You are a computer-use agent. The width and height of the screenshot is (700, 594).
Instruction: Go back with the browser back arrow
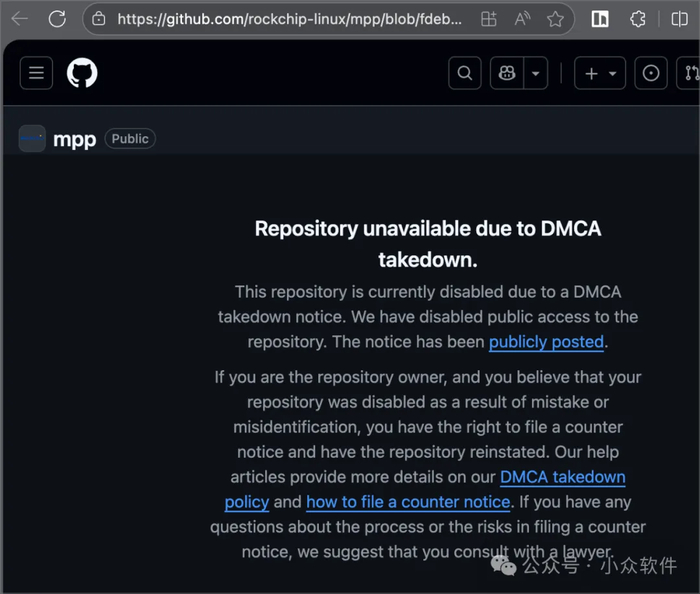tap(20, 19)
